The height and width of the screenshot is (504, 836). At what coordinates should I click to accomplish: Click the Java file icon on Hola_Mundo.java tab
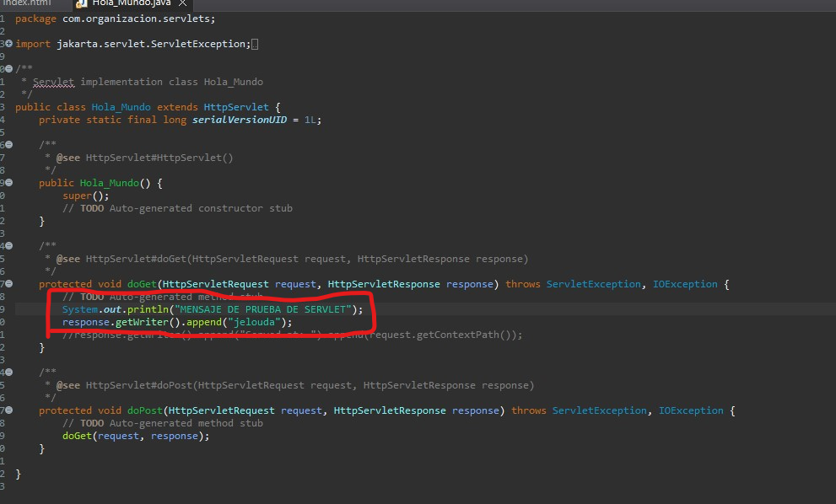point(82,3)
